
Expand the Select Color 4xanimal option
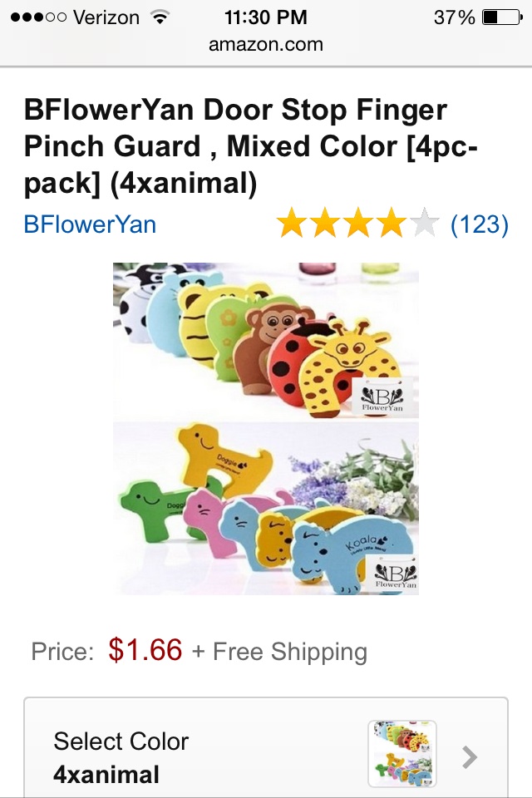coord(266,747)
